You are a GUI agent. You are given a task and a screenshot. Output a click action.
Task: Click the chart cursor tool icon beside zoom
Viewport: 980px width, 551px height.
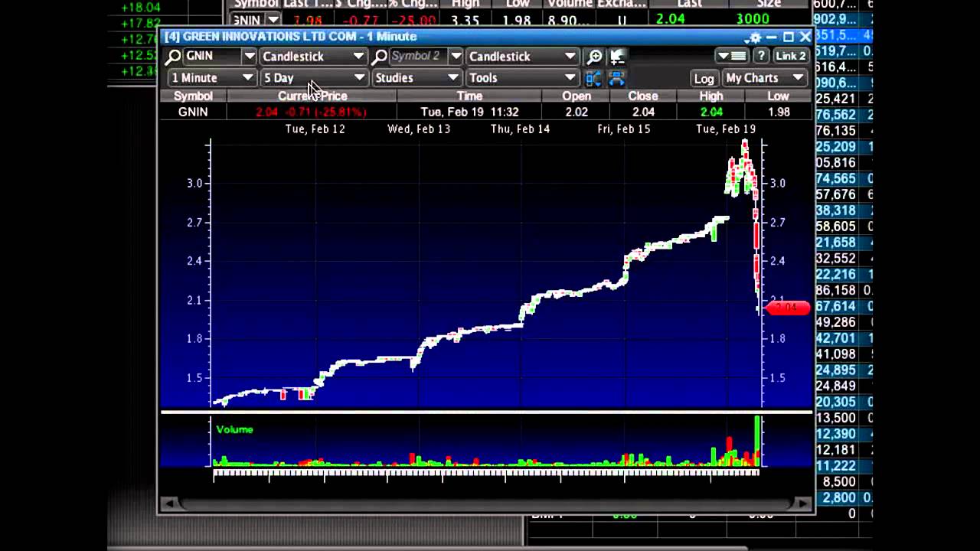617,56
